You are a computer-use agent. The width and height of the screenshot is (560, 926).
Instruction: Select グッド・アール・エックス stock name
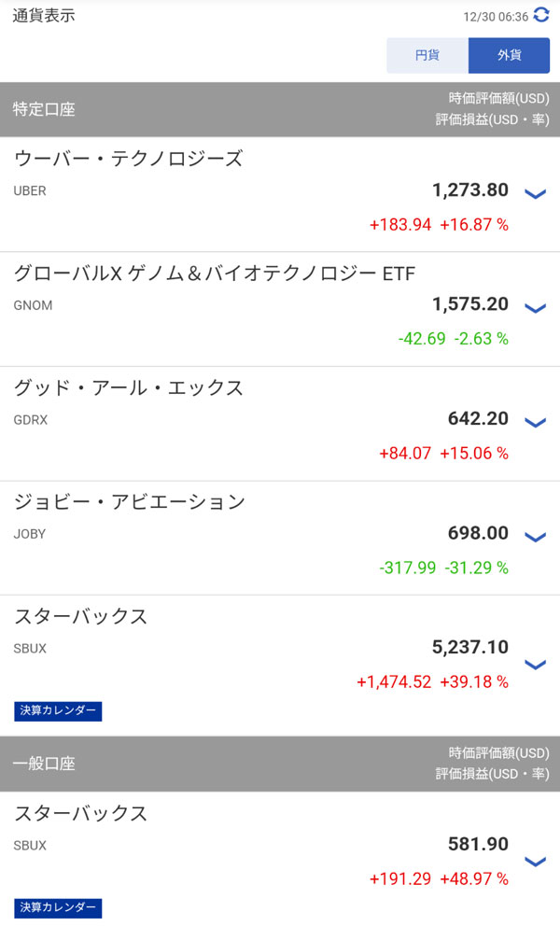coord(128,387)
